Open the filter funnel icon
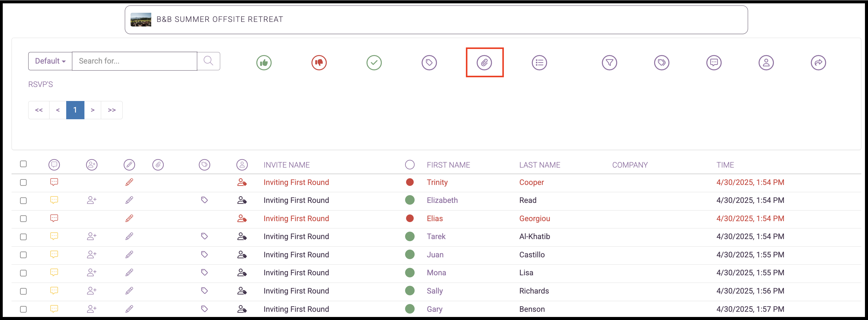868x320 pixels. (609, 62)
